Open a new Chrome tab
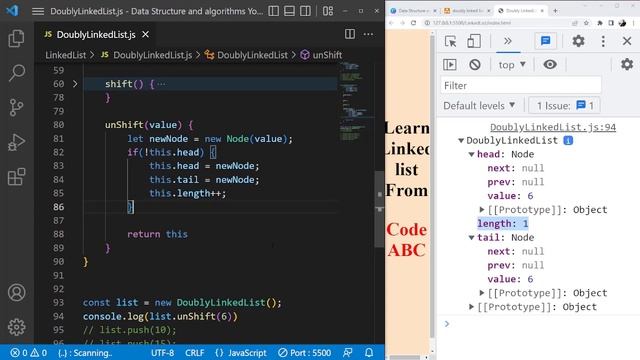The width and height of the screenshot is (640, 360). pyautogui.click(x=555, y=11)
